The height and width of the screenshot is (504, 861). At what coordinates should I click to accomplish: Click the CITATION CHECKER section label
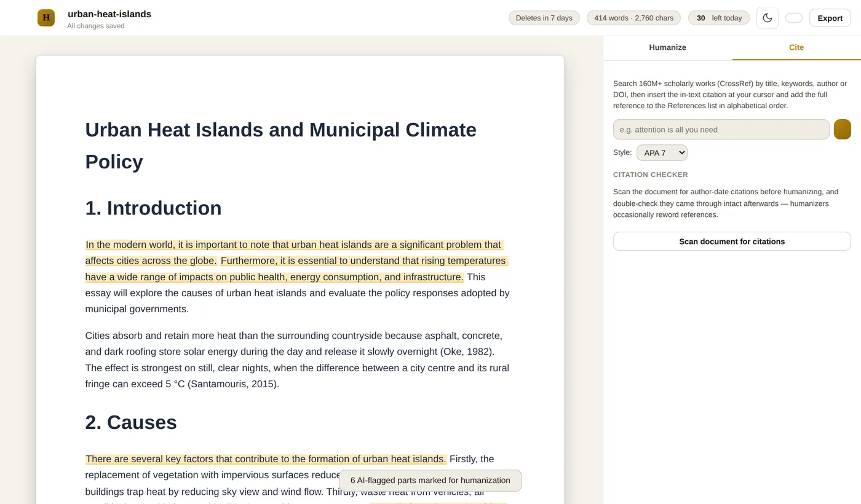click(x=651, y=175)
